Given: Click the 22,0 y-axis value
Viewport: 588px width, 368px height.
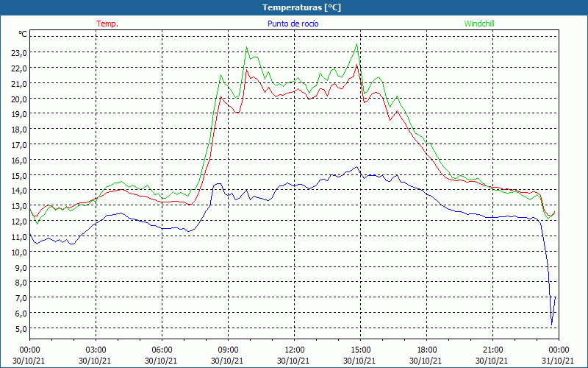Looking at the screenshot, I should point(19,68).
